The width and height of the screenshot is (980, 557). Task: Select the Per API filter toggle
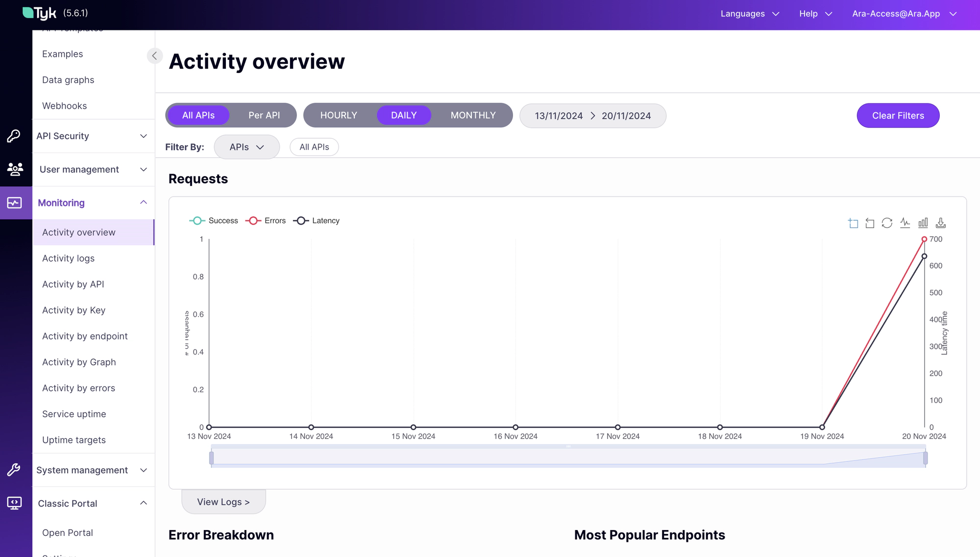(x=264, y=115)
